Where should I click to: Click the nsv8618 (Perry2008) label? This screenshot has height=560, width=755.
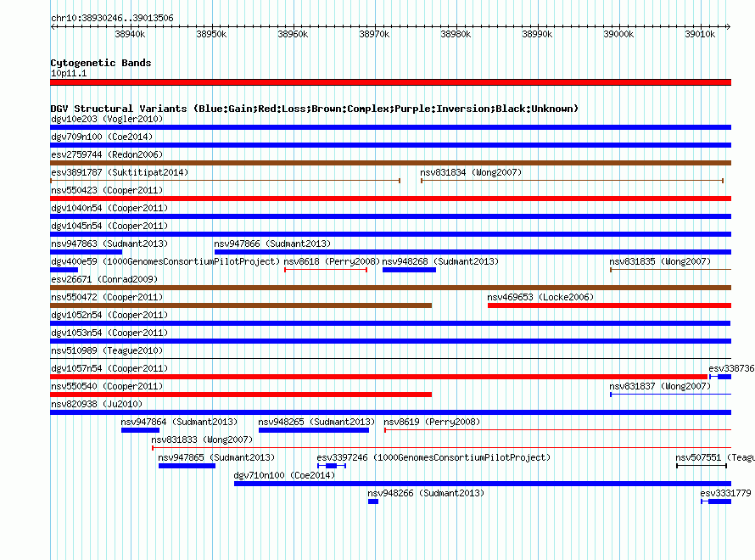pyautogui.click(x=332, y=261)
